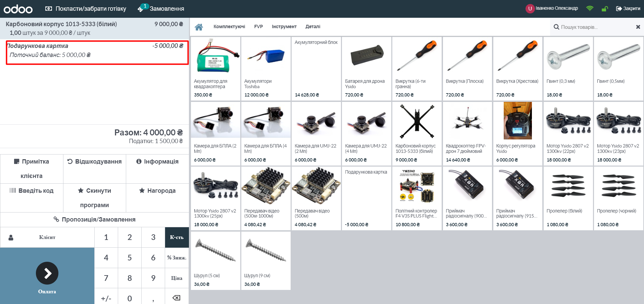This screenshot has height=304, width=644.
Task: Switch numpad to % Зниж. discount mode
Action: click(x=177, y=258)
